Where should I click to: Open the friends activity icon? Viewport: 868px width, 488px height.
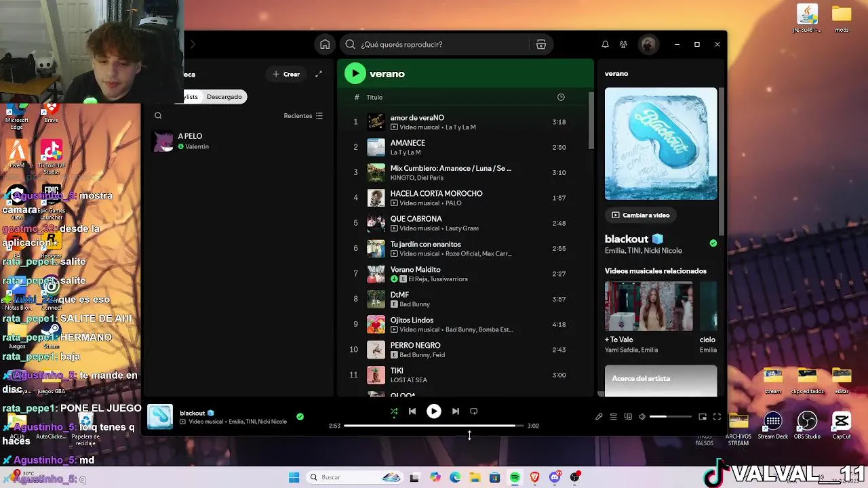[623, 44]
